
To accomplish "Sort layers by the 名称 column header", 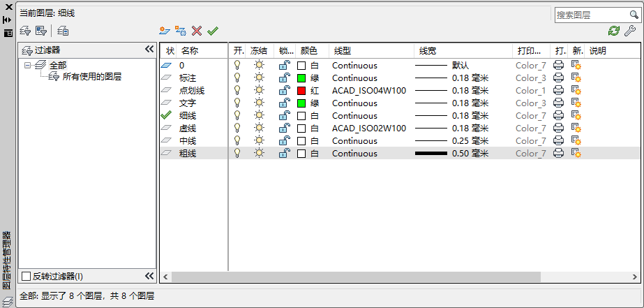I will point(190,51).
